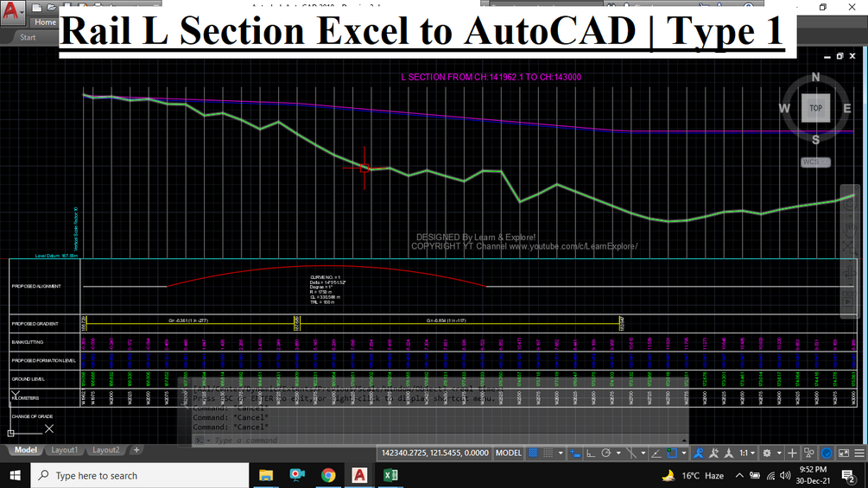The image size is (868, 488).
Task: Expand object snap options arrow
Action: click(684, 453)
